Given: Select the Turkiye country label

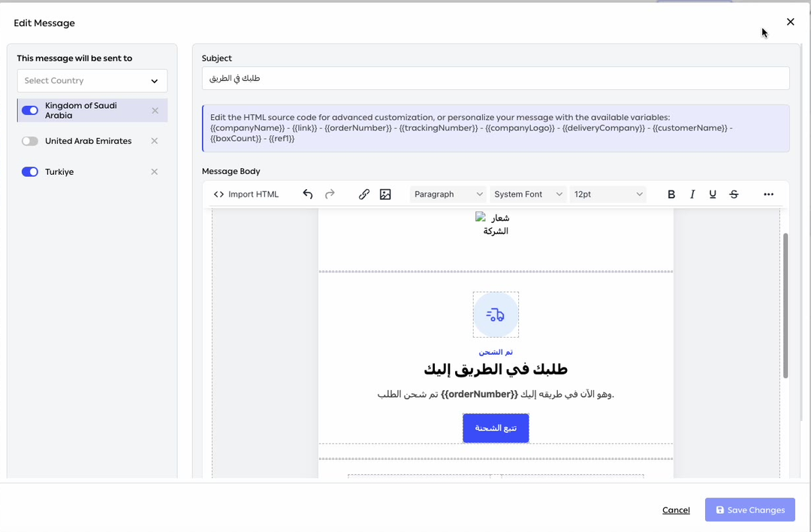Looking at the screenshot, I should pos(59,172).
